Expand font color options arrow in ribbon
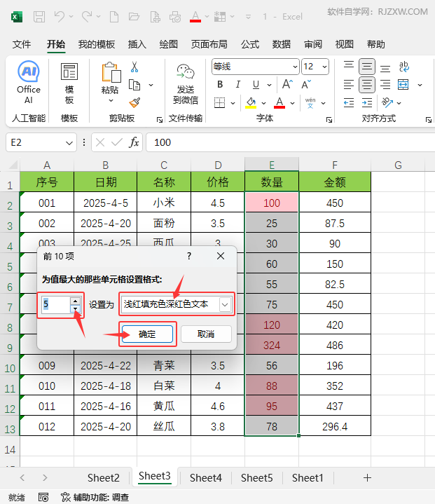The width and height of the screenshot is (435, 504). (292, 103)
